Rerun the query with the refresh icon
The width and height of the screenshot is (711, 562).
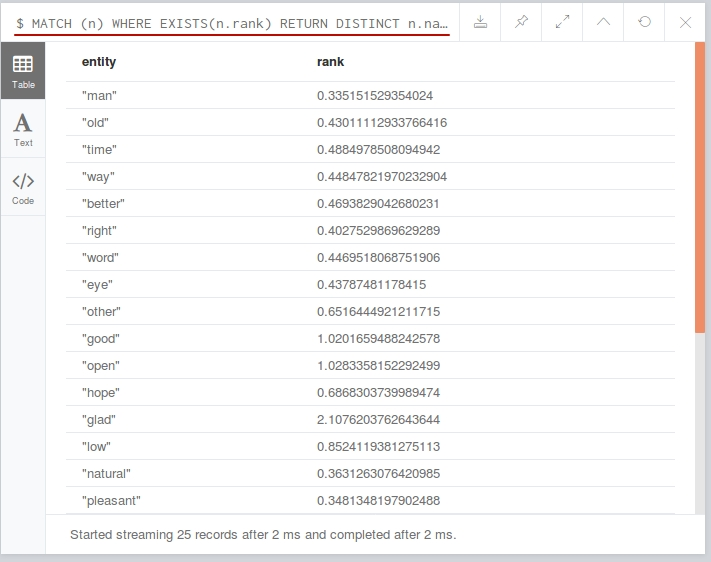click(644, 22)
